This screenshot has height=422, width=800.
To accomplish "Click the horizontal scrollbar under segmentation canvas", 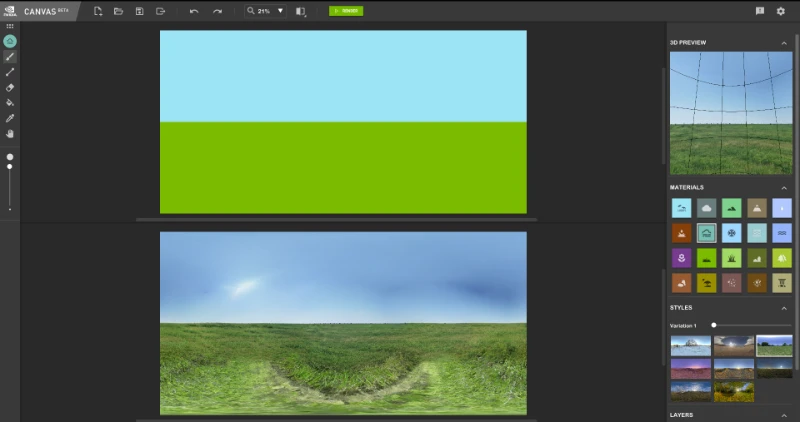I will 337,220.
